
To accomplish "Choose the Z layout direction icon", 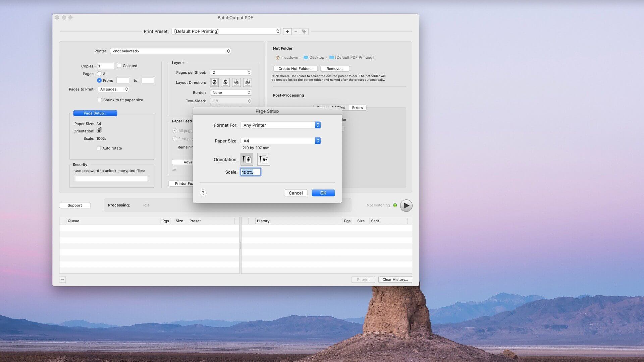I will (x=214, y=82).
